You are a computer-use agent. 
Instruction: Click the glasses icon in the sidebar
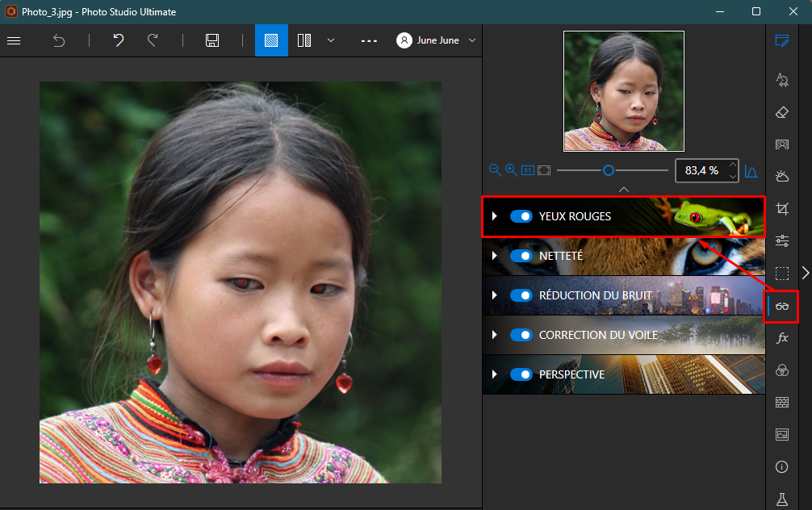(x=781, y=306)
